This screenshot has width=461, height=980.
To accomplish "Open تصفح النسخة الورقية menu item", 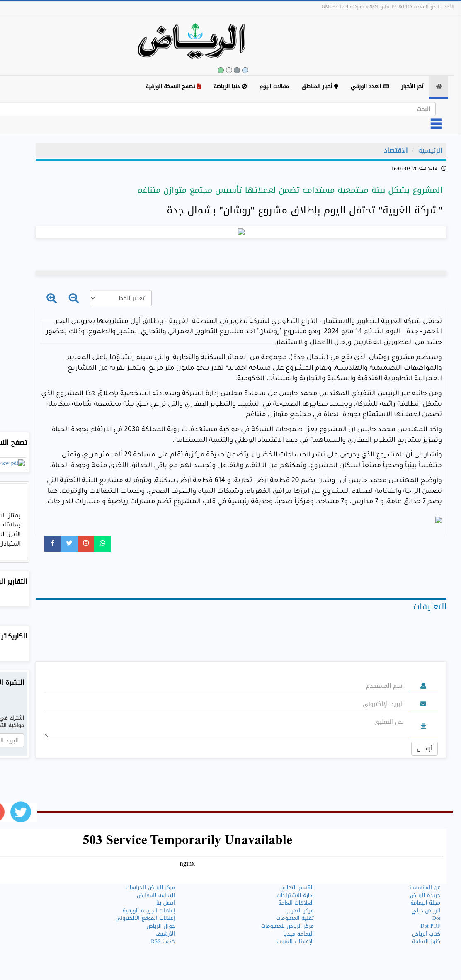I will point(173,86).
